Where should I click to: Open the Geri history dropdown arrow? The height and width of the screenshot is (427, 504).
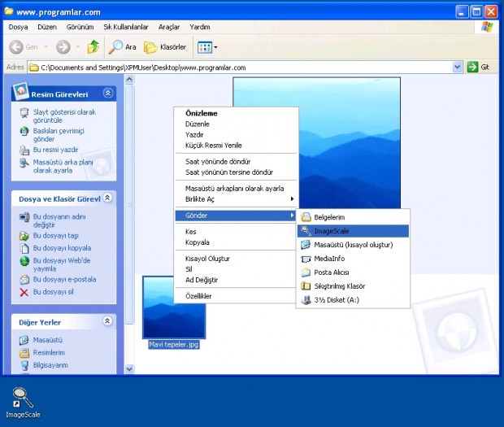[46, 47]
